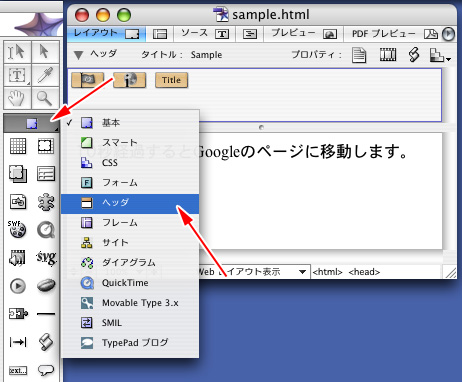Screen dimensions: 462x382
Task: Choose QuickTime in the palette menu
Action: click(130, 283)
